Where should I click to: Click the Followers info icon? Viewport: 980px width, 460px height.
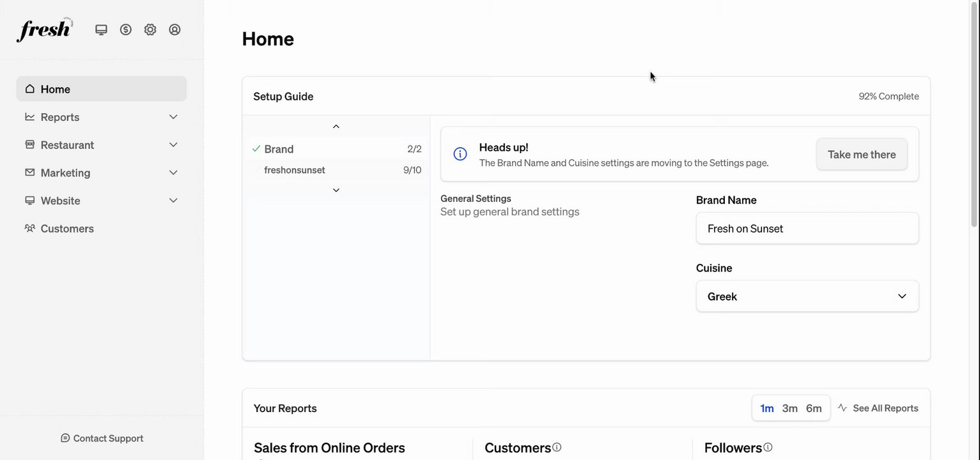pyautogui.click(x=768, y=447)
